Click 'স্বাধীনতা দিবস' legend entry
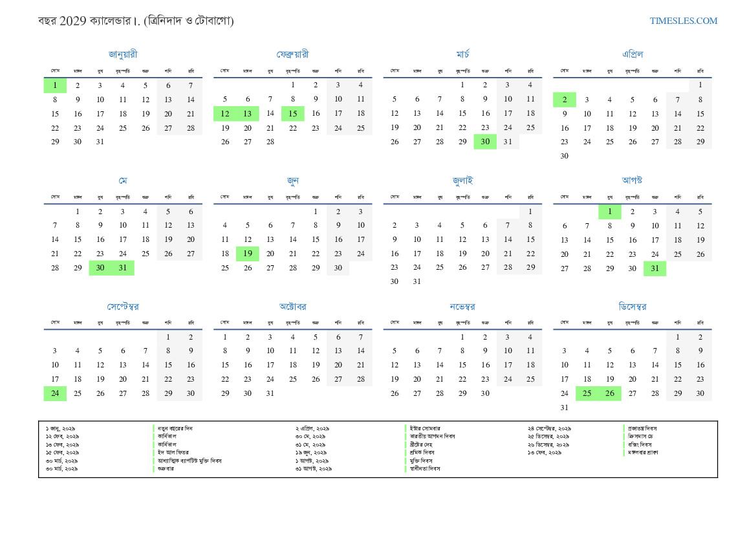The width and height of the screenshot is (756, 535). click(426, 468)
